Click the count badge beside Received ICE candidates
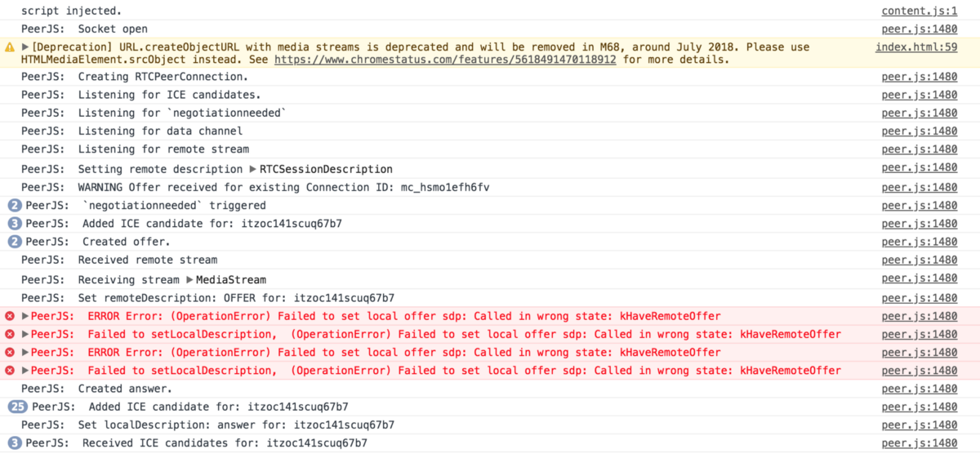Screen dimensions: 980x458 coord(14,443)
